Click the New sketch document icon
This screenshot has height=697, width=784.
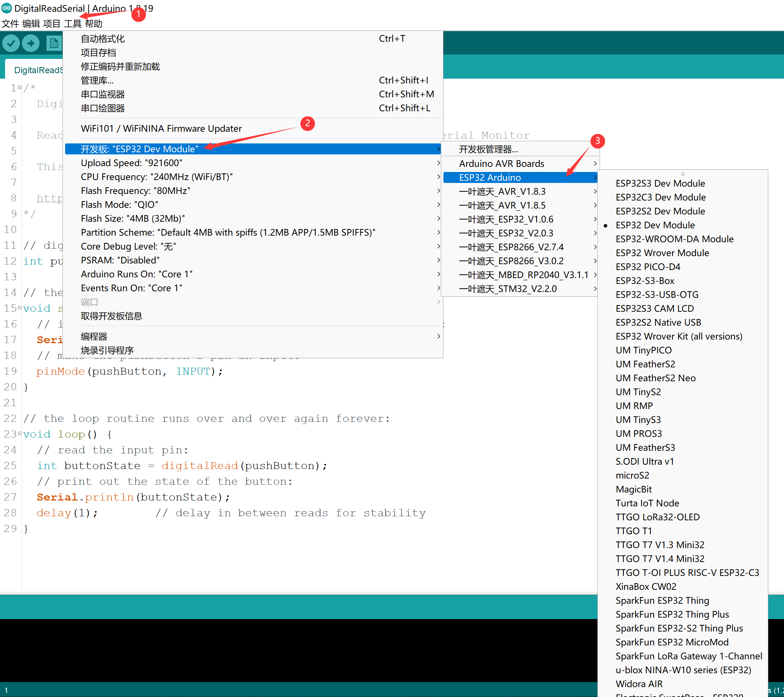coord(54,43)
